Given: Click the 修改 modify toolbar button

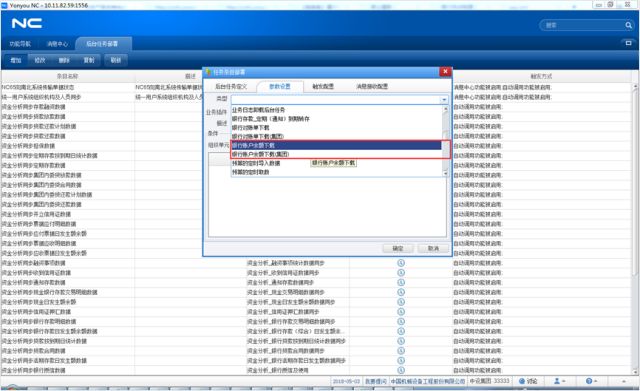Looking at the screenshot, I should (x=40, y=60).
